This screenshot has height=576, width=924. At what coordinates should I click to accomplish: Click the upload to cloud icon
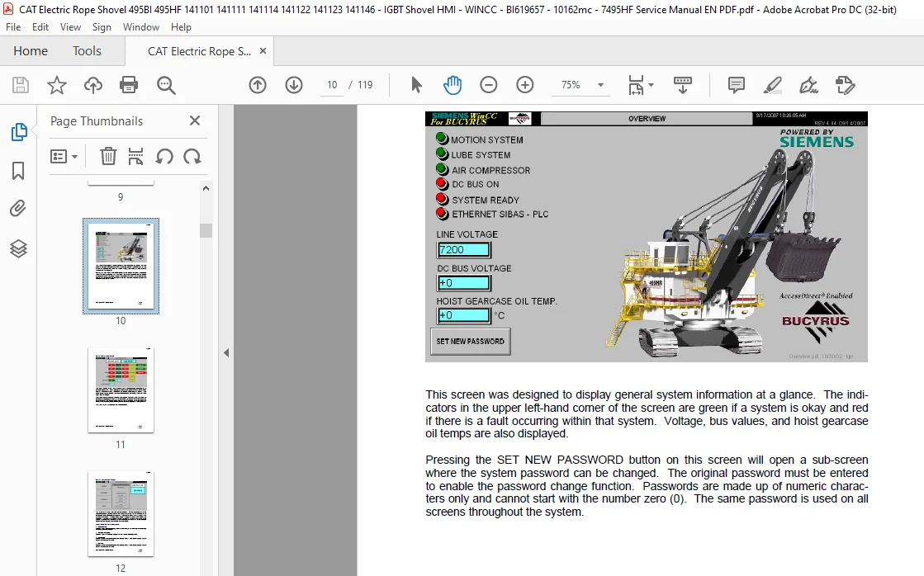pyautogui.click(x=93, y=85)
